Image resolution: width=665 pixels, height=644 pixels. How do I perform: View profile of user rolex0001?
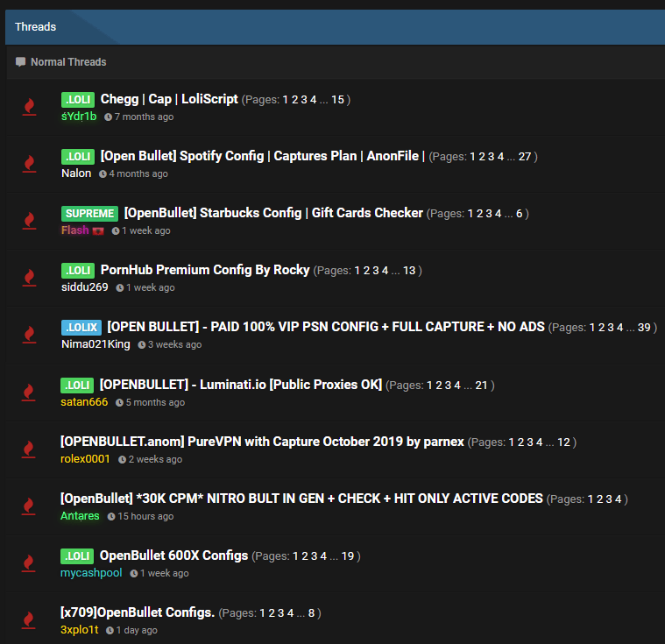click(85, 459)
